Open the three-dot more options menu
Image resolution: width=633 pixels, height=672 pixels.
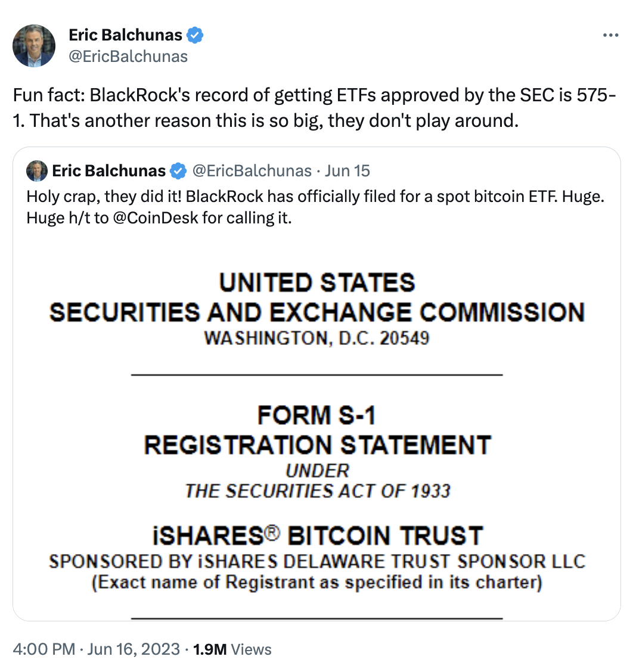611,35
